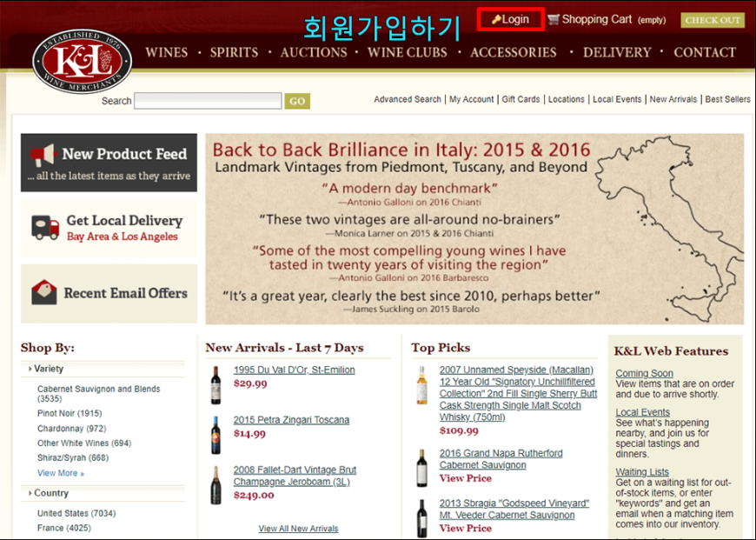Open 1995 Du Val D'Or, St-Emilion link

click(294, 370)
